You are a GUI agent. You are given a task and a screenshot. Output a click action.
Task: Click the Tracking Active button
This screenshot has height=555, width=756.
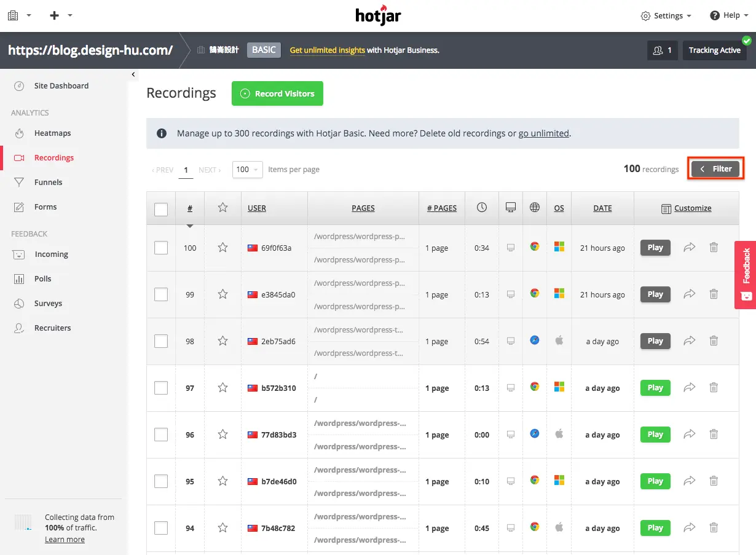pyautogui.click(x=714, y=50)
